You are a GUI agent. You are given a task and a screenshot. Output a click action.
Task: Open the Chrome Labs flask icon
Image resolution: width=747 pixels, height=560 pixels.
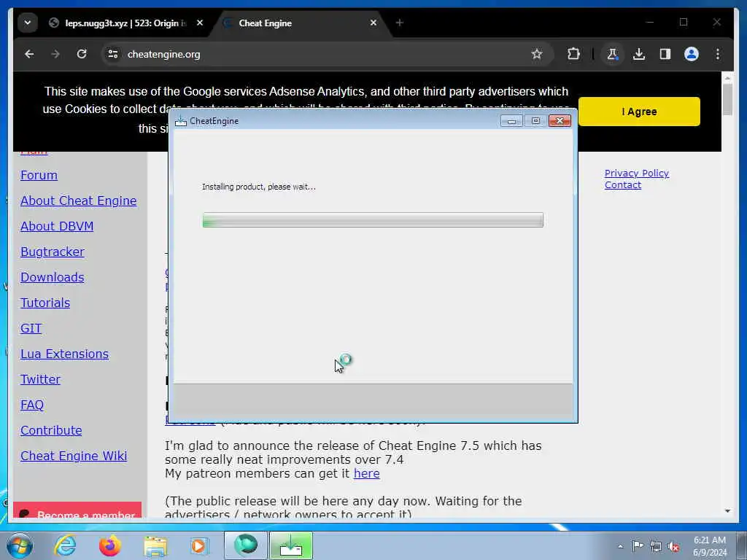pos(613,54)
